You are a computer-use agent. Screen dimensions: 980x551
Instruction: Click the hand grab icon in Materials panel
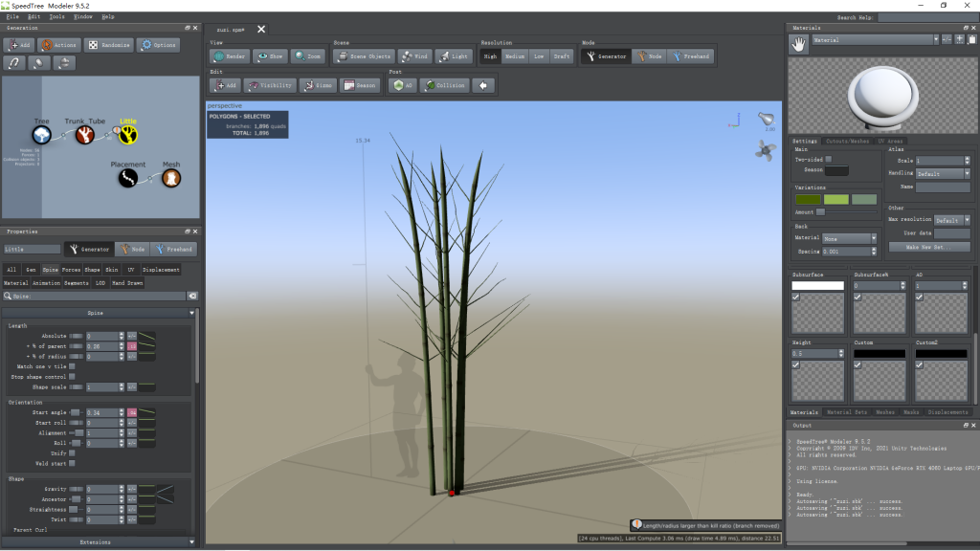(x=799, y=44)
